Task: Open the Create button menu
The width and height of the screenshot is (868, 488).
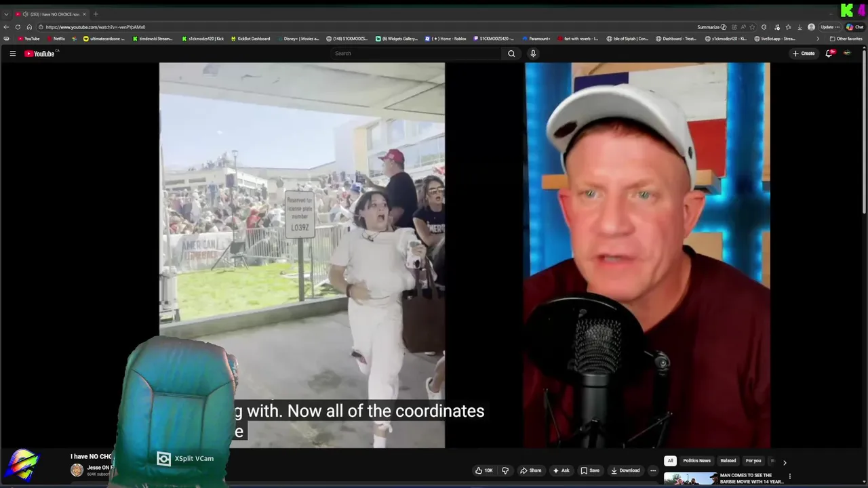Action: 804,54
